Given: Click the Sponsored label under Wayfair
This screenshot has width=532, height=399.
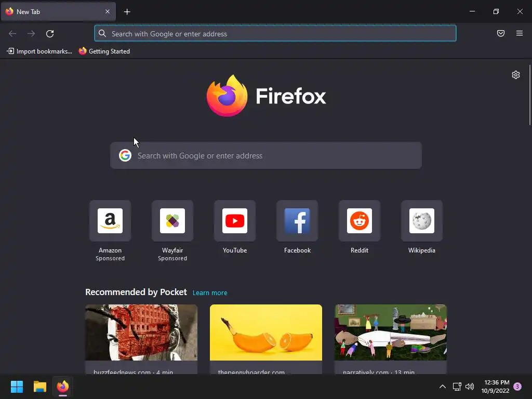Looking at the screenshot, I should click(x=172, y=258).
